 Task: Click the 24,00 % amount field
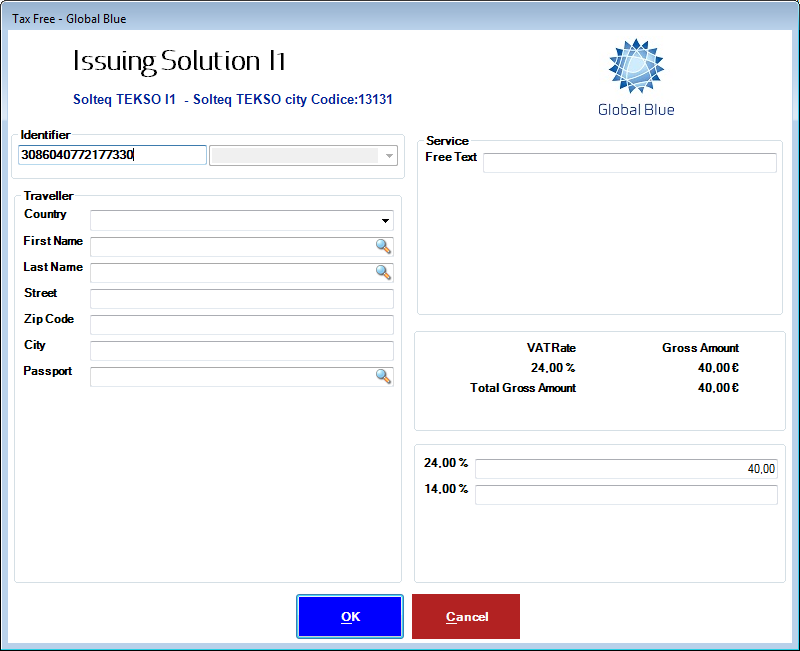tap(625, 469)
